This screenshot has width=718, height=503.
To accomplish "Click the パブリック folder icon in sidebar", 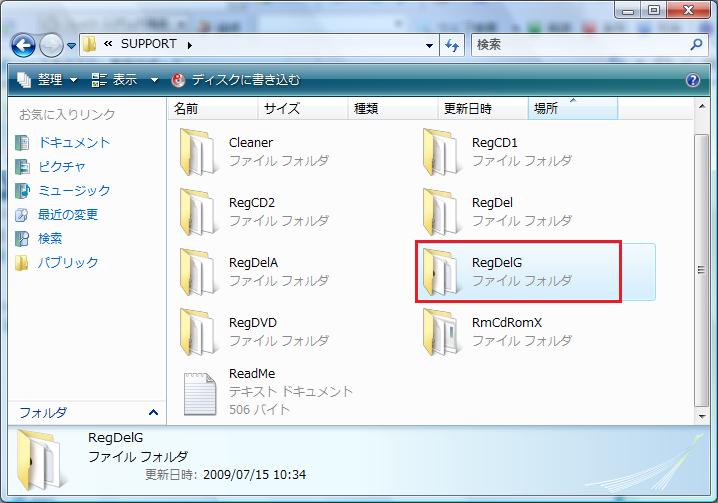I will [22, 263].
